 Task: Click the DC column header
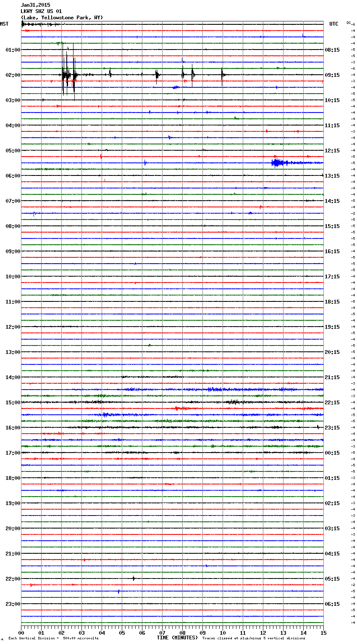point(349,22)
